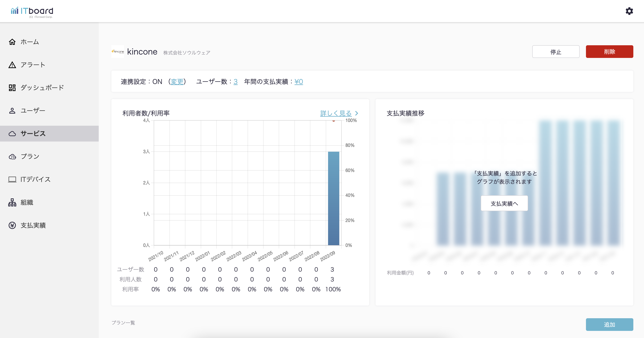Click the 変更 link for integration setting
Screen dimensions: 644x338
click(x=177, y=82)
